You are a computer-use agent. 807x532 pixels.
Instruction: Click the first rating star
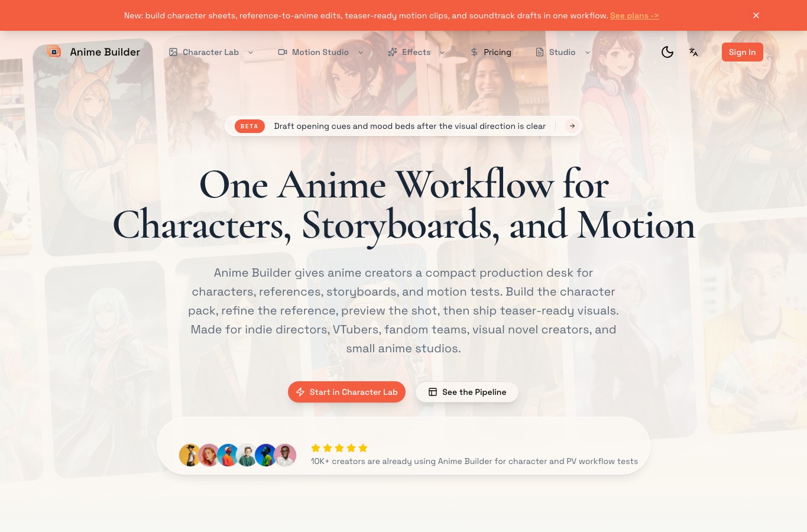[x=316, y=448]
